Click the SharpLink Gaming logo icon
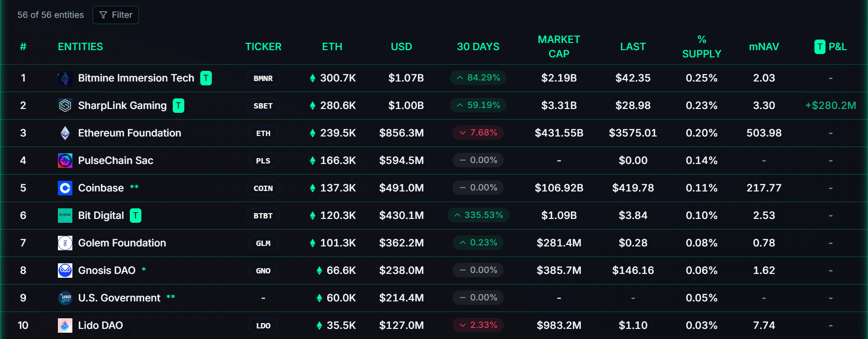868x339 pixels. coord(65,106)
